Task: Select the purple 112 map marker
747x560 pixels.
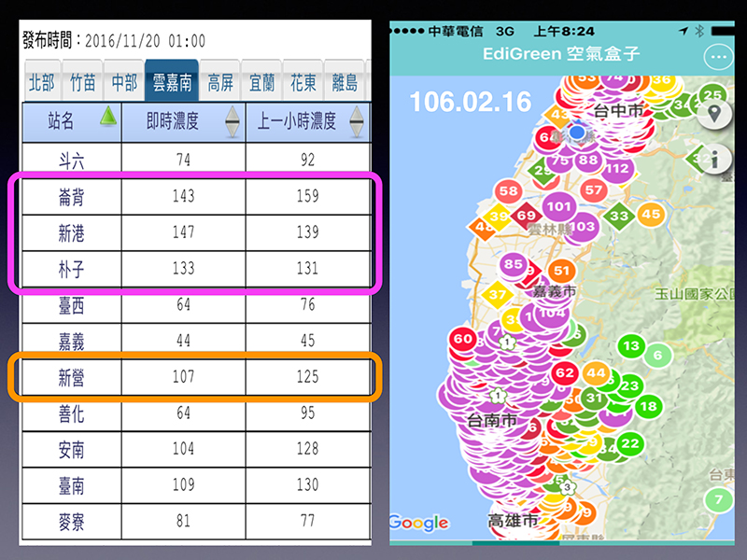Action: (617, 169)
